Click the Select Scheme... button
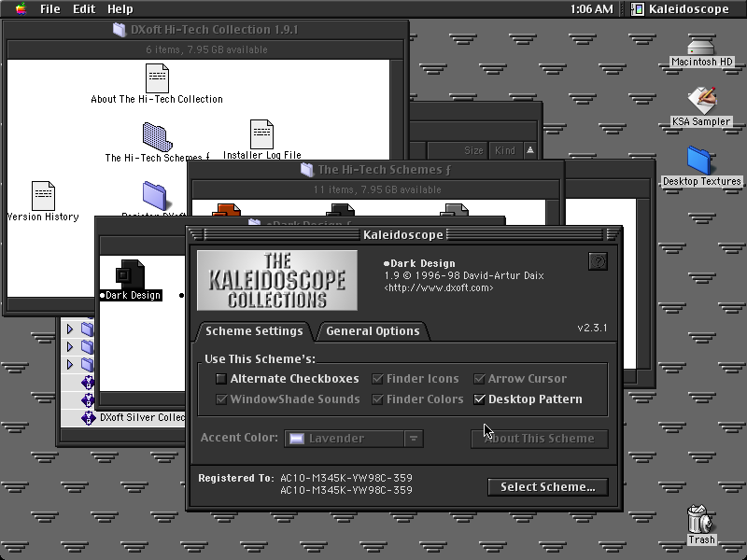The width and height of the screenshot is (747, 560). click(548, 486)
